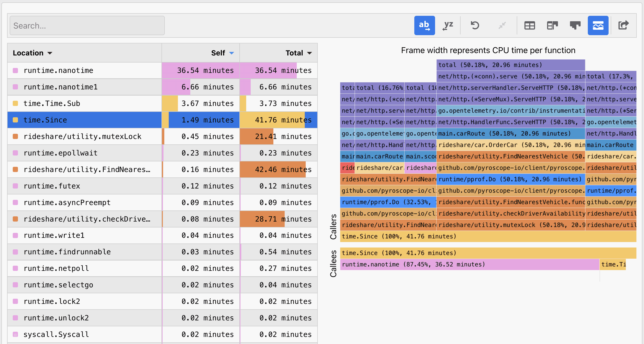
Task: Apply reverse z-to-a sorting
Action: coord(448,25)
